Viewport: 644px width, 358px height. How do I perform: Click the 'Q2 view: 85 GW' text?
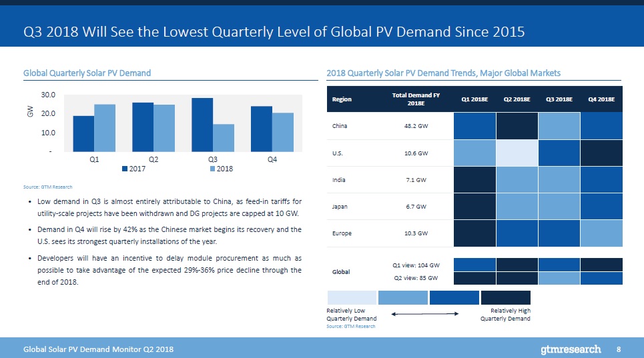click(416, 278)
